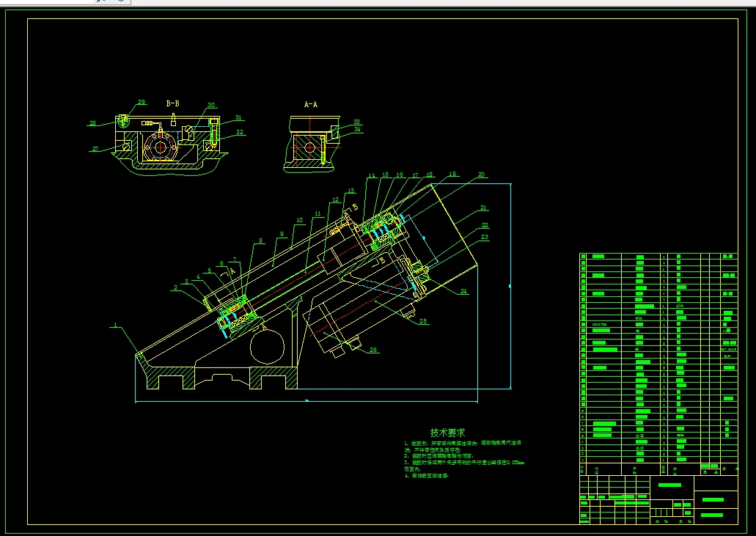Select part number label 11
This screenshot has height=536, width=756.
[318, 213]
